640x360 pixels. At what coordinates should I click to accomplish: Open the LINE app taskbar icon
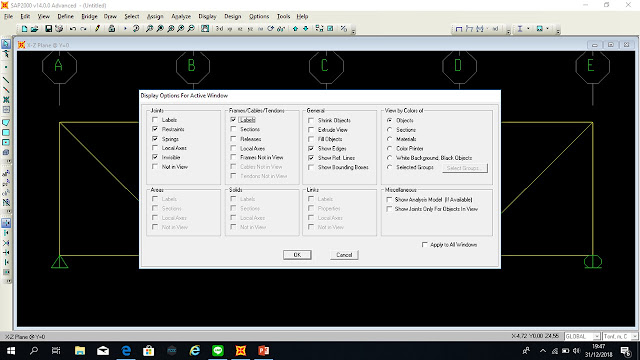[218, 351]
